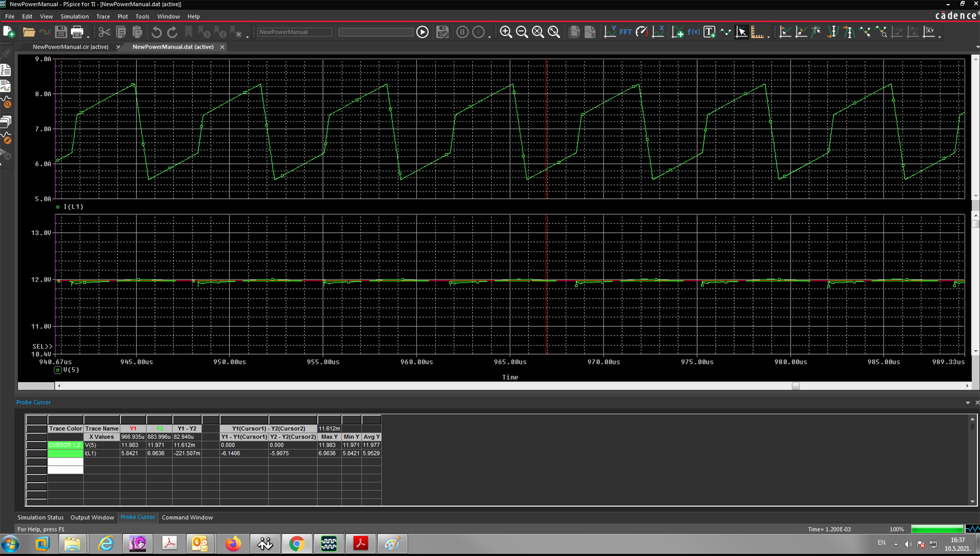
Task: Add a text label to plot
Action: pos(709,32)
